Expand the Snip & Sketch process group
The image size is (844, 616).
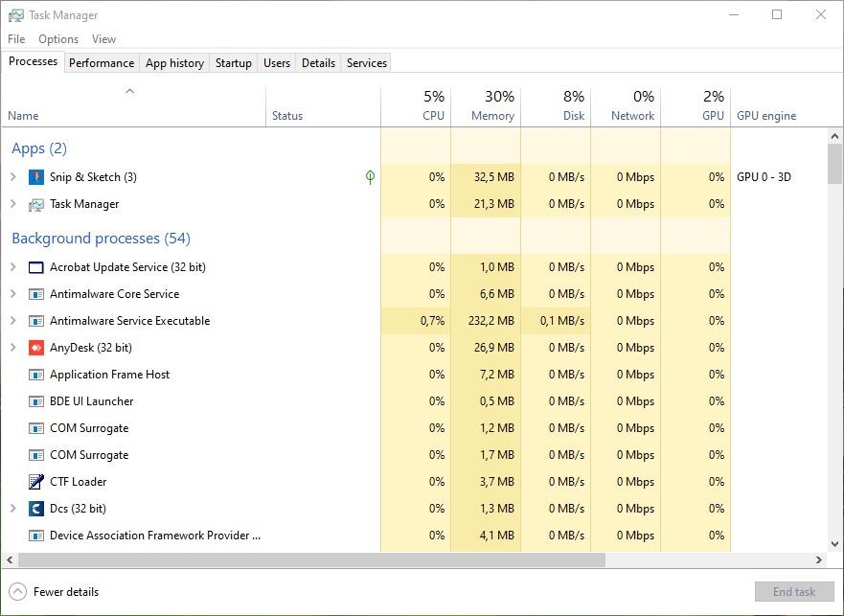12,177
